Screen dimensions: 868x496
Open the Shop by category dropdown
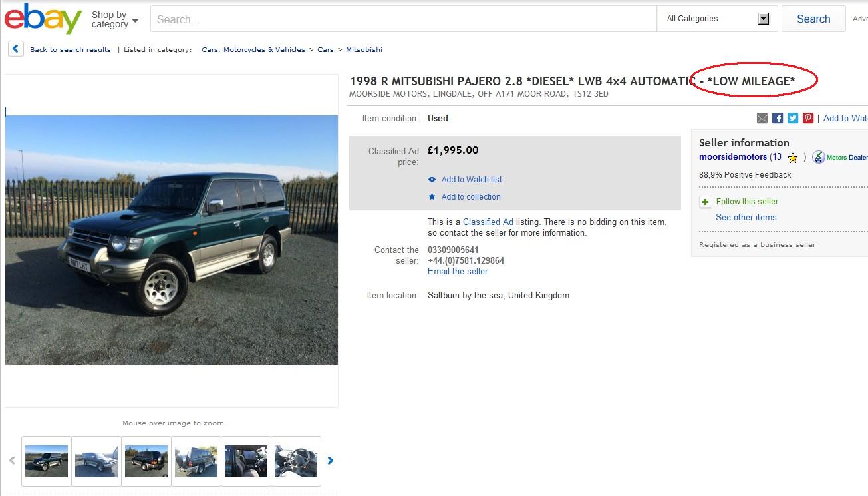click(x=115, y=19)
